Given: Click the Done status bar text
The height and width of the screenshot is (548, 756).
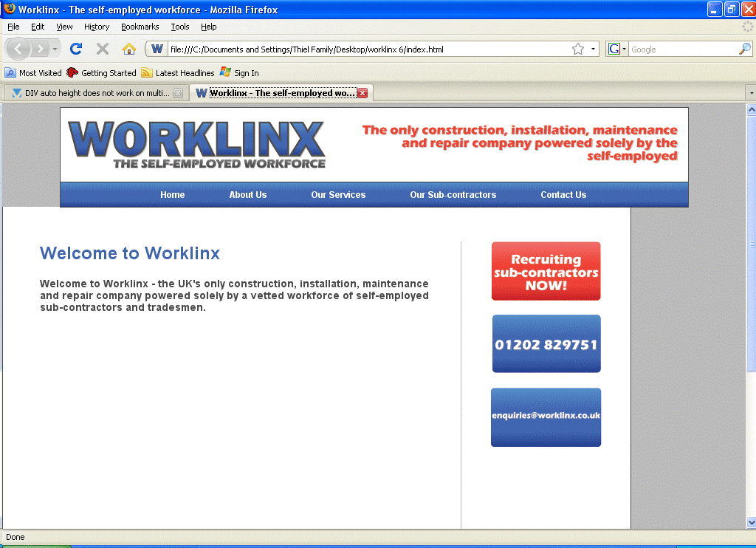Looking at the screenshot, I should pyautogui.click(x=16, y=537).
